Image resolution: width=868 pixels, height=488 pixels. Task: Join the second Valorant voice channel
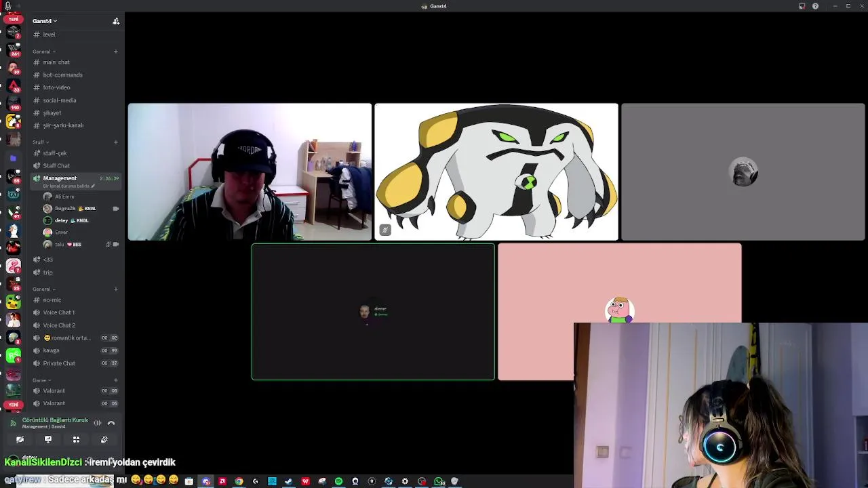coord(76,403)
